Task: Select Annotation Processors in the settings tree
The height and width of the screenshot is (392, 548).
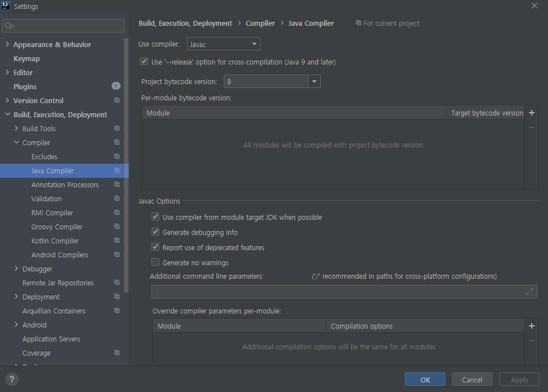Action: tap(65, 185)
